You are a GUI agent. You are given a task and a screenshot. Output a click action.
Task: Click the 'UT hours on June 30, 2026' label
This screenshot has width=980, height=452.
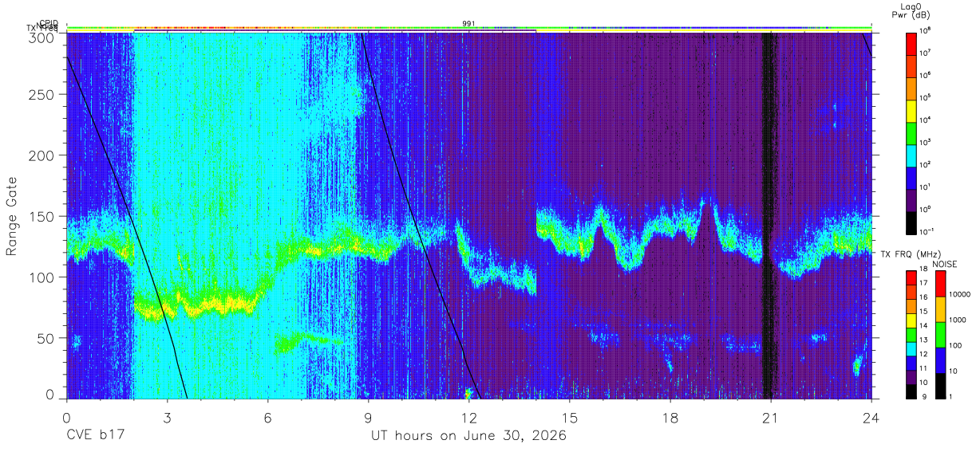click(x=468, y=436)
